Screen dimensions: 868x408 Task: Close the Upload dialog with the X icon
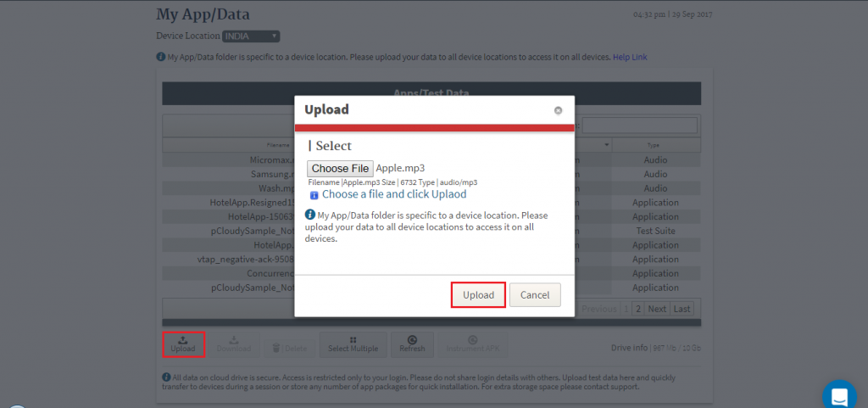(x=558, y=110)
